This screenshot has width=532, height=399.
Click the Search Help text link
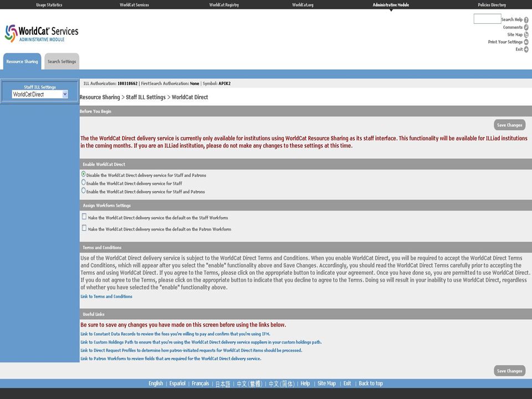(x=512, y=20)
